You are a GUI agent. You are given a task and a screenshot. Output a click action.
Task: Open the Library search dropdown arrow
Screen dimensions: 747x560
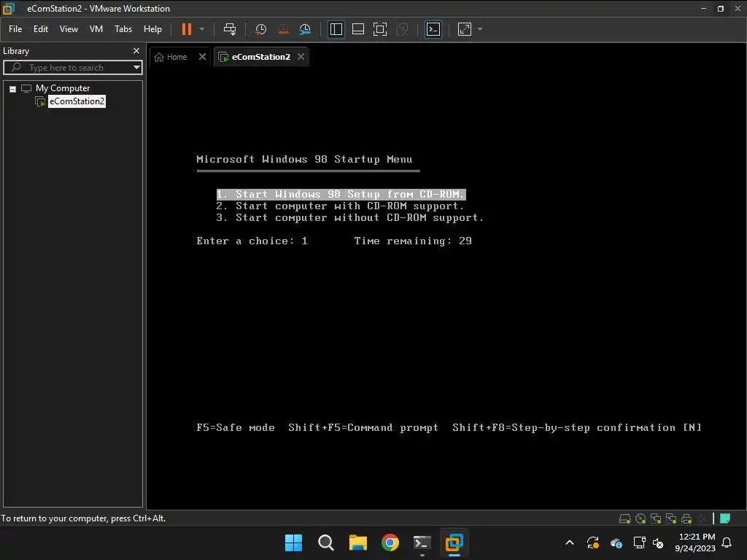(x=136, y=68)
